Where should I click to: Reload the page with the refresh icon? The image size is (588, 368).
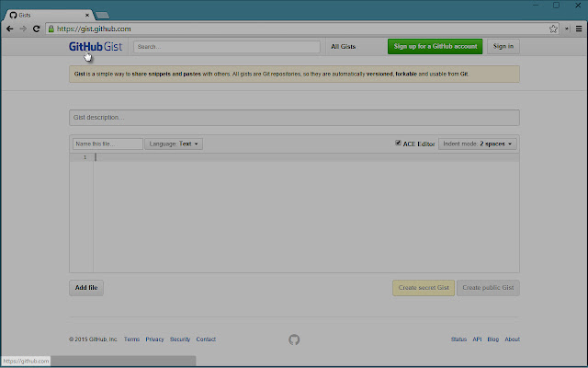[x=36, y=29]
